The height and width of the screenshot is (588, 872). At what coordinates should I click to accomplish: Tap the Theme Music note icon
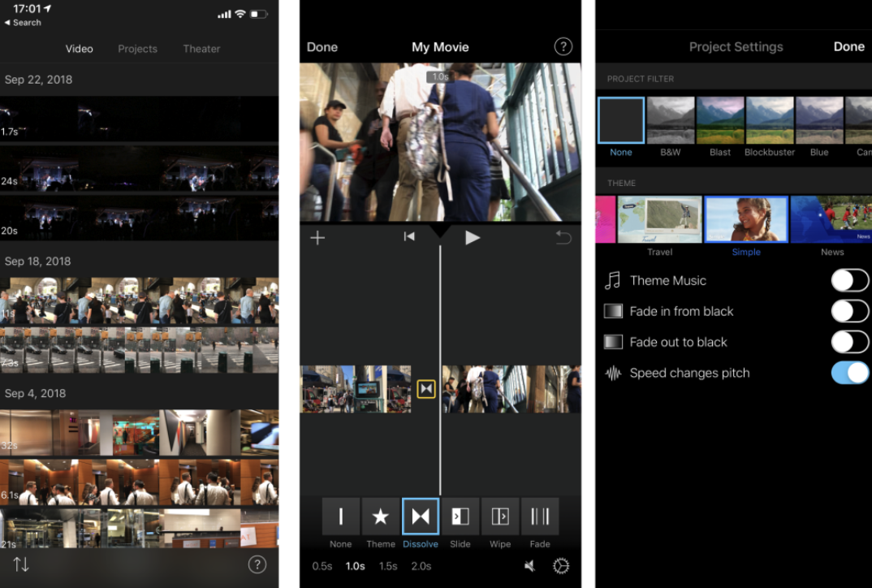coord(613,280)
